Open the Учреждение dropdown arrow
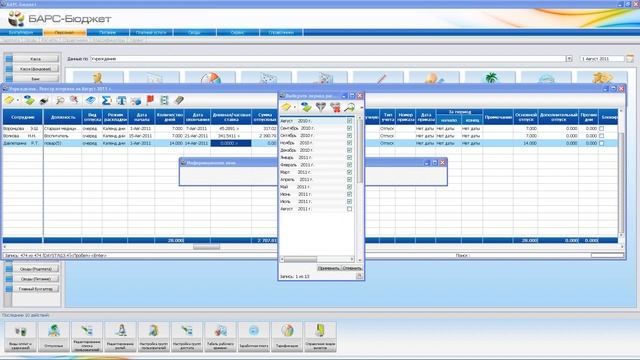The height and width of the screenshot is (360, 640). [569, 59]
